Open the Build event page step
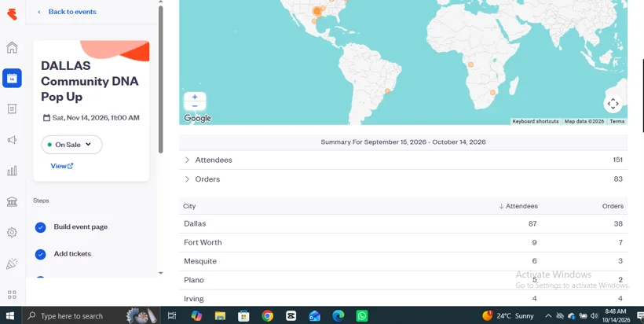This screenshot has width=644, height=324. point(80,227)
